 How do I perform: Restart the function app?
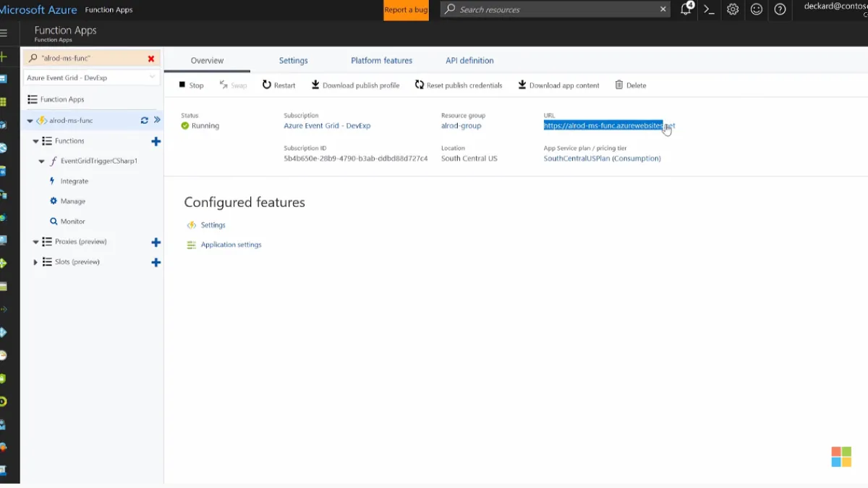[279, 85]
